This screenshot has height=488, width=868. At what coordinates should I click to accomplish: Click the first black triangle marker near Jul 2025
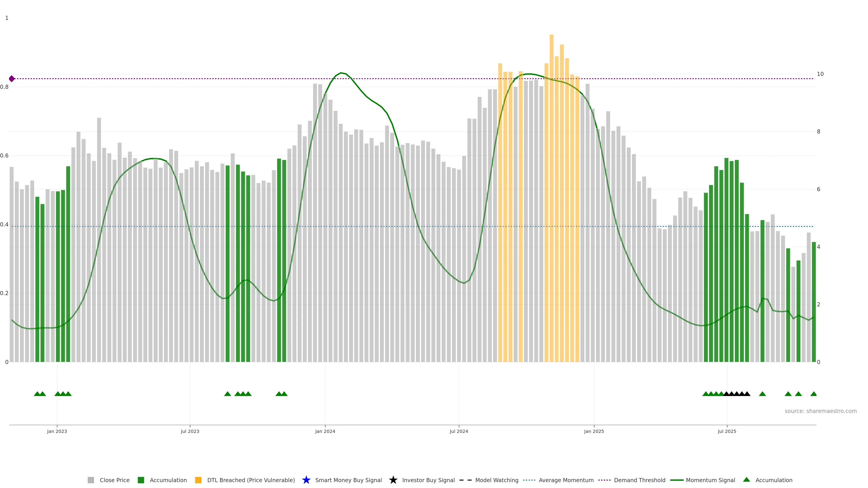(x=726, y=394)
